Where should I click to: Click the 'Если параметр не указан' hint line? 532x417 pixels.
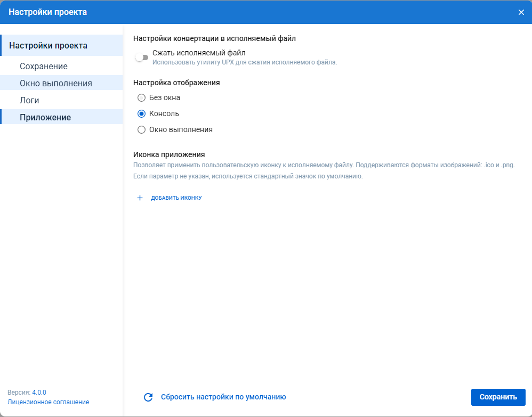[x=248, y=176]
